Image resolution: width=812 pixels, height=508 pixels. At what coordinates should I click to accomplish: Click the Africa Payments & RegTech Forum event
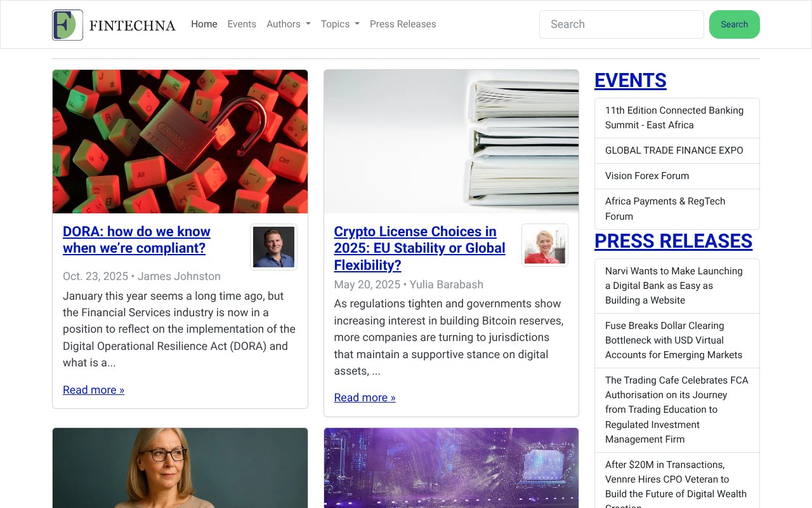664,208
